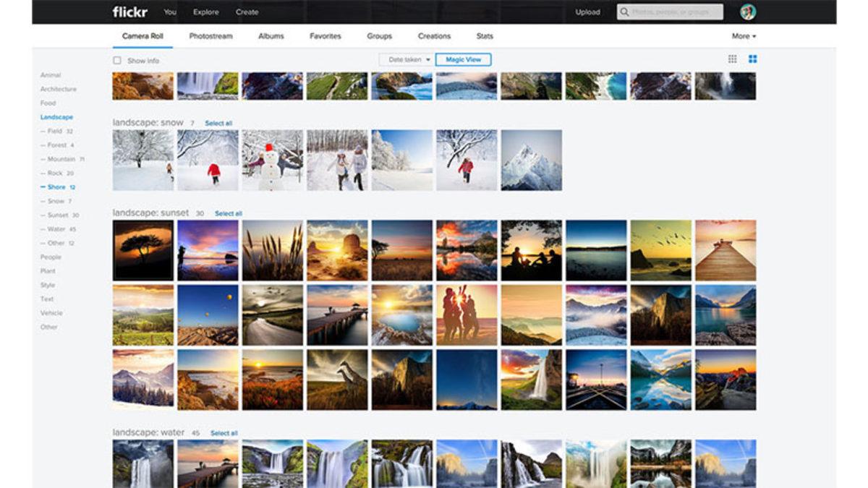The height and width of the screenshot is (488, 868).
Task: Open the user profile avatar
Action: click(x=747, y=12)
